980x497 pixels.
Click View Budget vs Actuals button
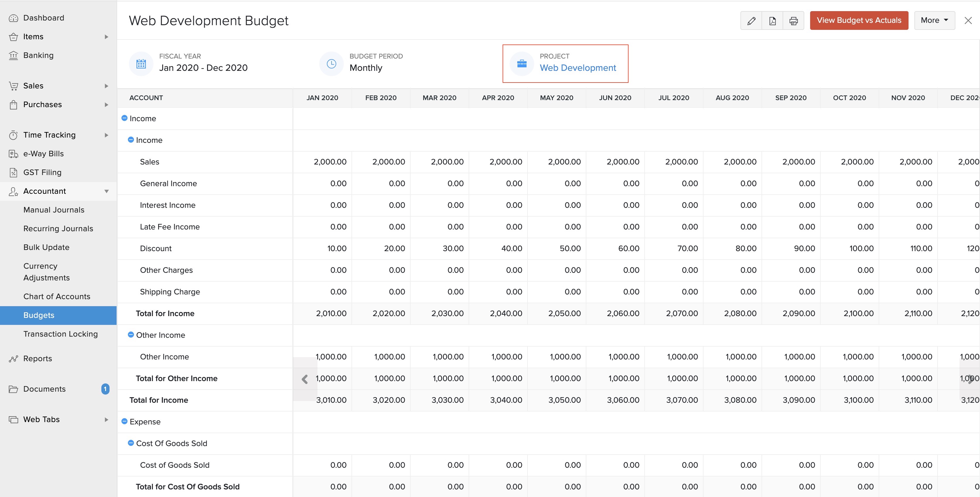pyautogui.click(x=859, y=20)
